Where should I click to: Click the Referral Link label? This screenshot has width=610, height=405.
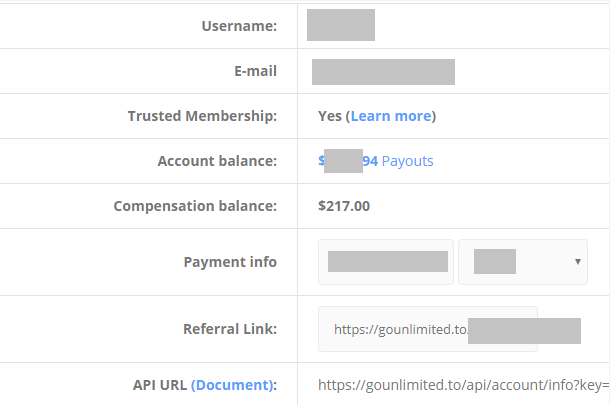[x=230, y=329]
